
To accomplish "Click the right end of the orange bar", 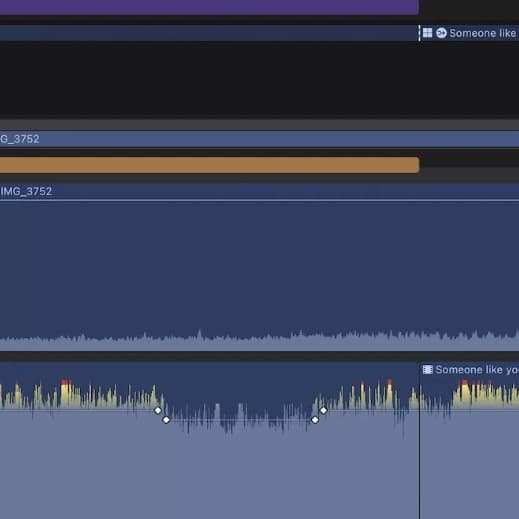I will tap(417, 165).
